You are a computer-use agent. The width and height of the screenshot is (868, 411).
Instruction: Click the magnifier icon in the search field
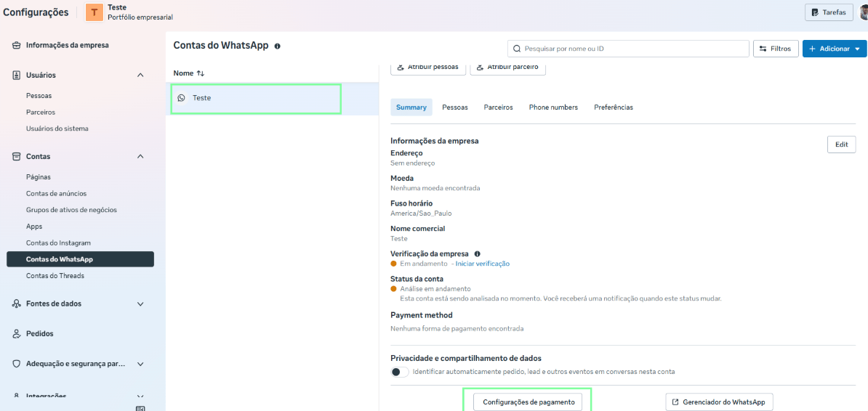517,49
